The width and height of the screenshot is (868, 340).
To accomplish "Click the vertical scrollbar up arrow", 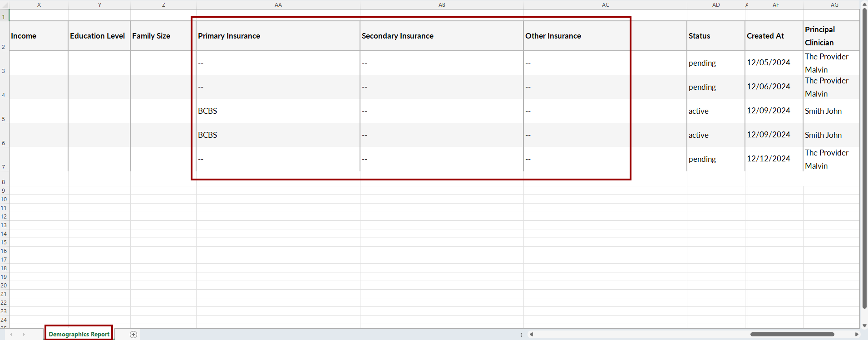I will 864,4.
